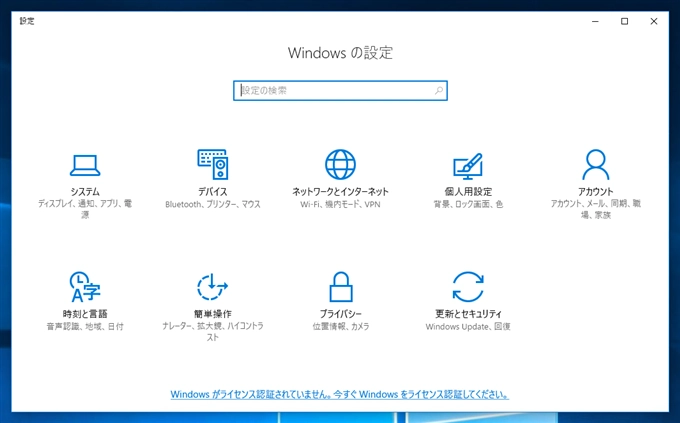
Task: Open the デバイス keyboard and speaker icon
Action: tap(212, 164)
